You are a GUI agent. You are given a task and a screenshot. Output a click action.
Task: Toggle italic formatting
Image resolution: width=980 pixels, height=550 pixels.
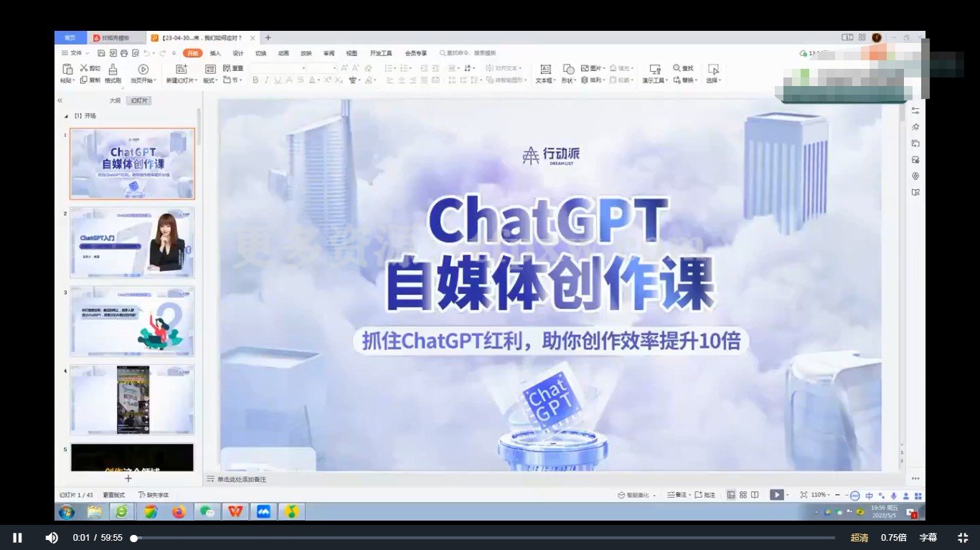point(265,80)
